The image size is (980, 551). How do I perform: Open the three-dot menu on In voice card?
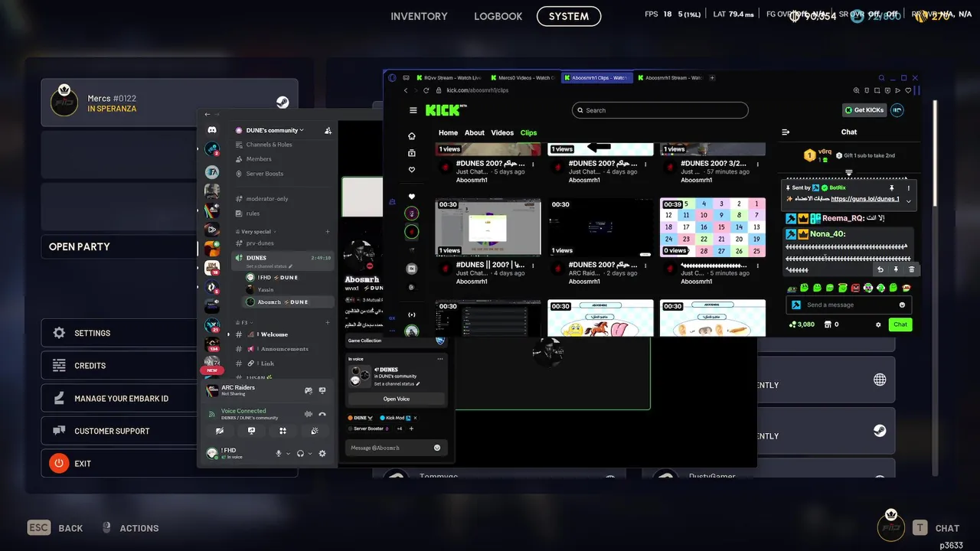tap(440, 358)
